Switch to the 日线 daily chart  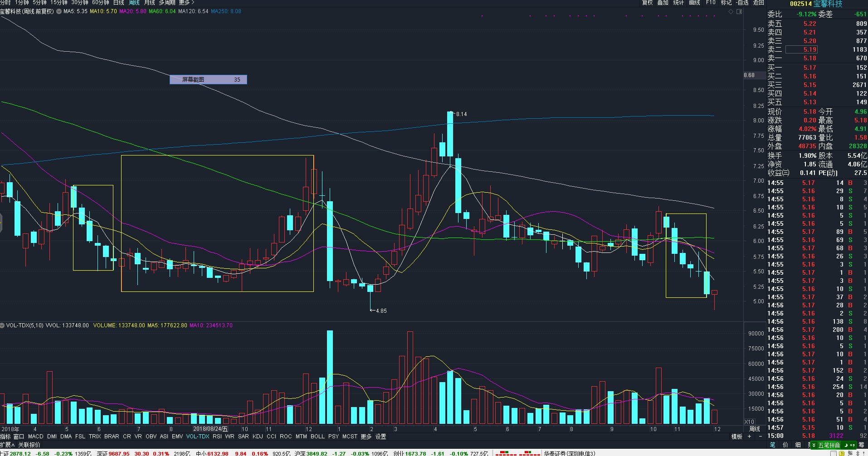(x=119, y=3)
